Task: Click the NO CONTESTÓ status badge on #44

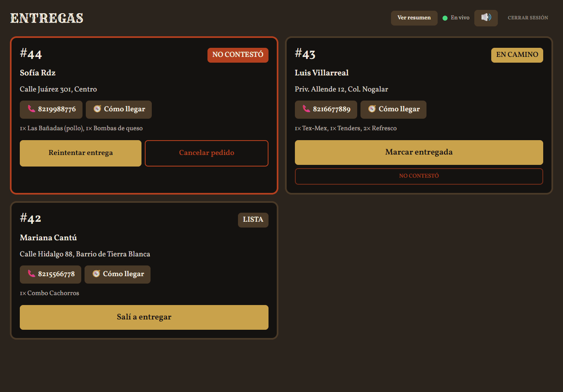Action: click(x=238, y=55)
